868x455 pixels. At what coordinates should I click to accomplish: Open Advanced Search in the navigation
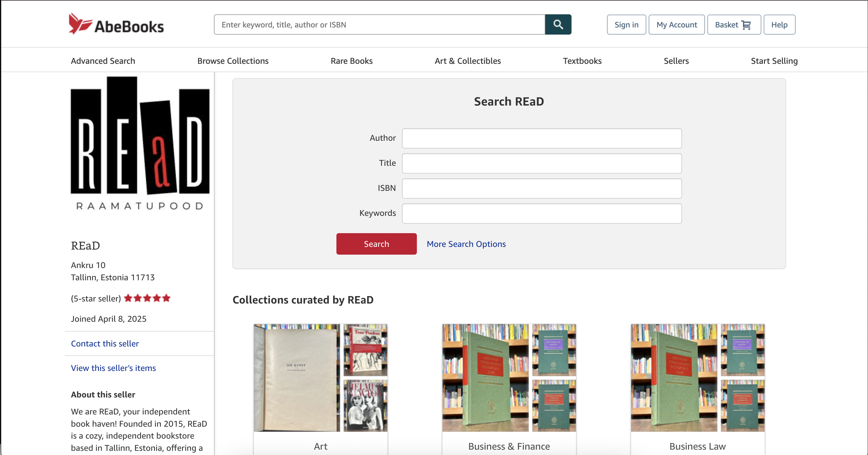point(103,61)
